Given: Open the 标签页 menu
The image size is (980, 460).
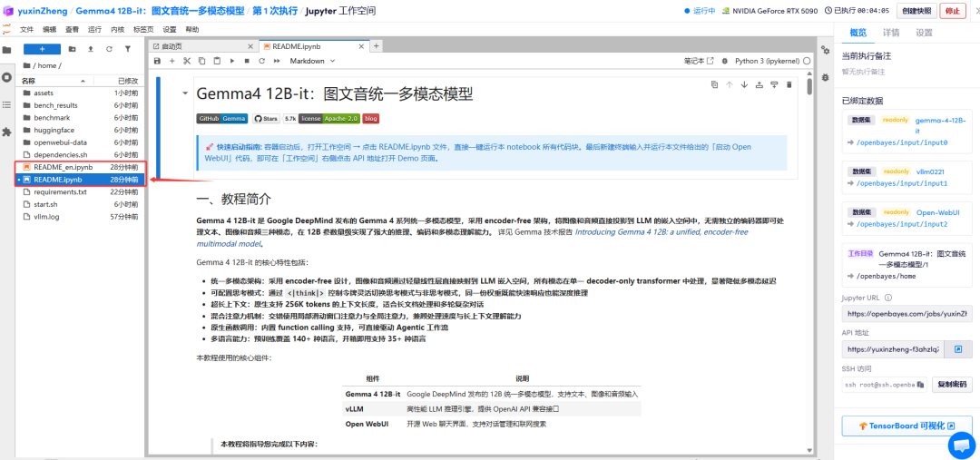Looking at the screenshot, I should point(143,29).
